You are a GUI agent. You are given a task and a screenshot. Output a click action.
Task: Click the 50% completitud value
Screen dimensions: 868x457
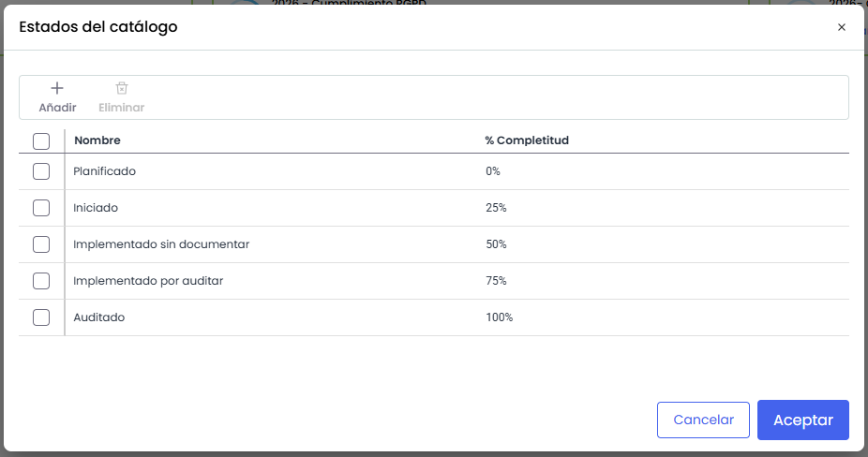click(x=496, y=244)
